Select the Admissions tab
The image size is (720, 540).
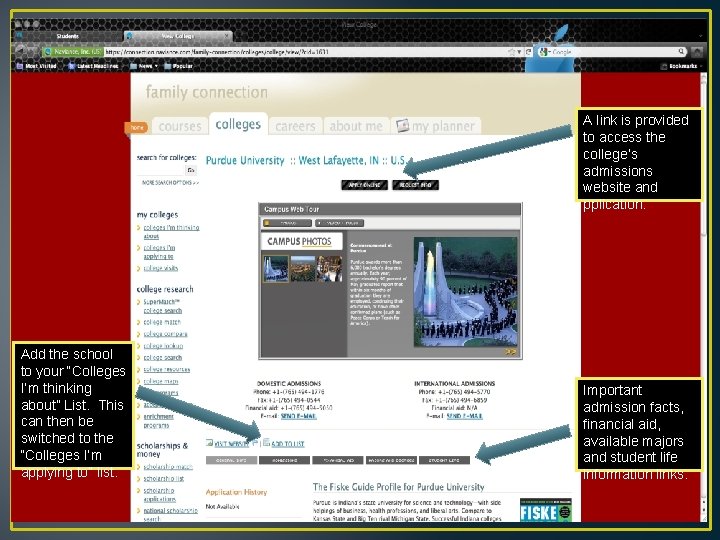pyautogui.click(x=284, y=460)
